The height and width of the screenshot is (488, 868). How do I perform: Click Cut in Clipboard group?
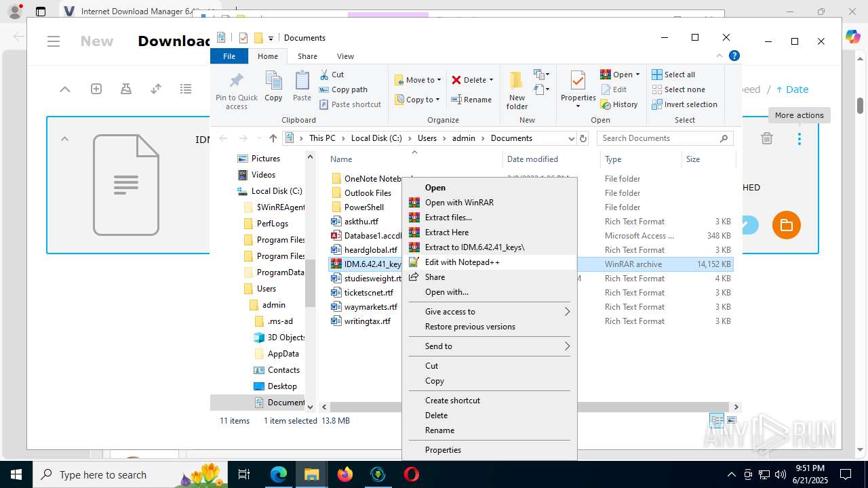tap(332, 75)
